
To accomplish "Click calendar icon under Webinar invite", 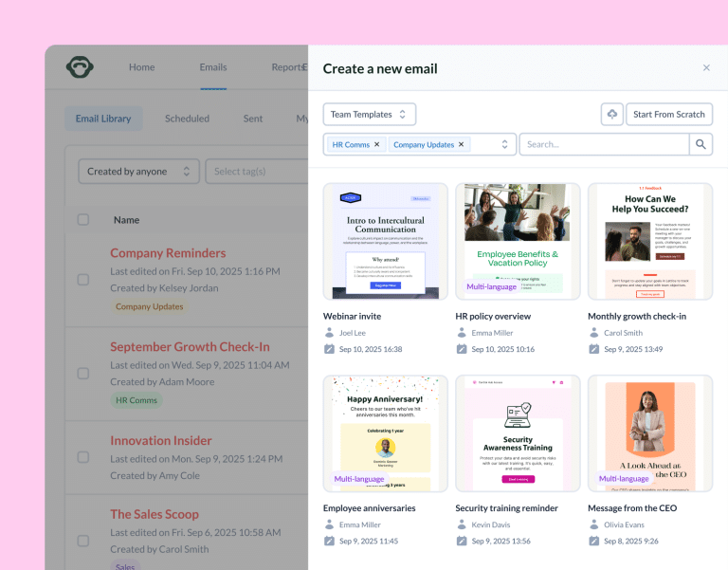I will (x=329, y=349).
